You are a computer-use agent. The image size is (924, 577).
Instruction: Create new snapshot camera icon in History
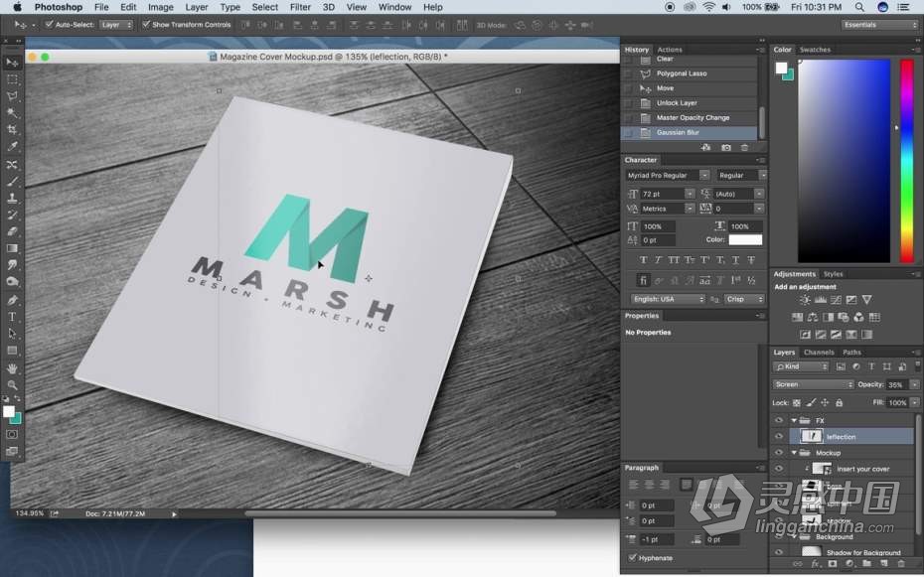(x=726, y=147)
